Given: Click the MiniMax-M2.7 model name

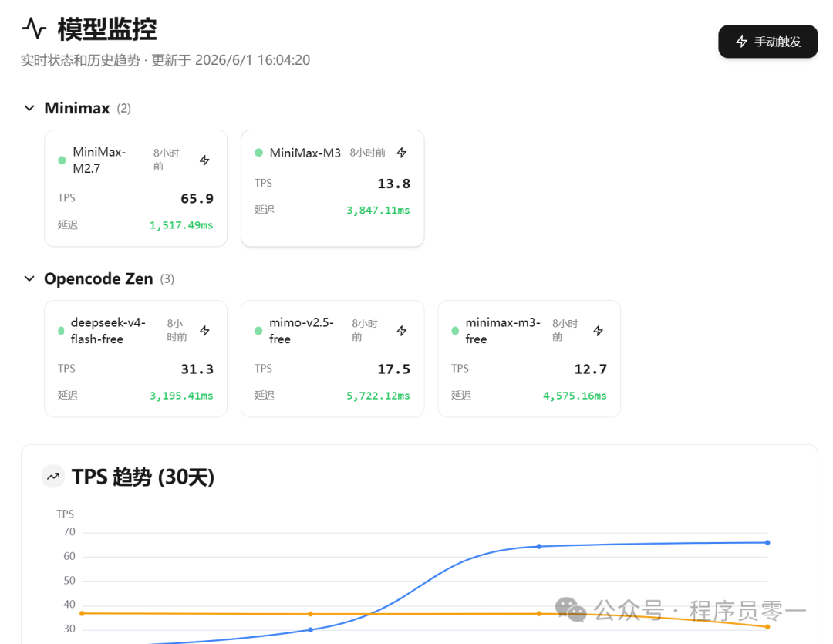Looking at the screenshot, I should point(99,160).
